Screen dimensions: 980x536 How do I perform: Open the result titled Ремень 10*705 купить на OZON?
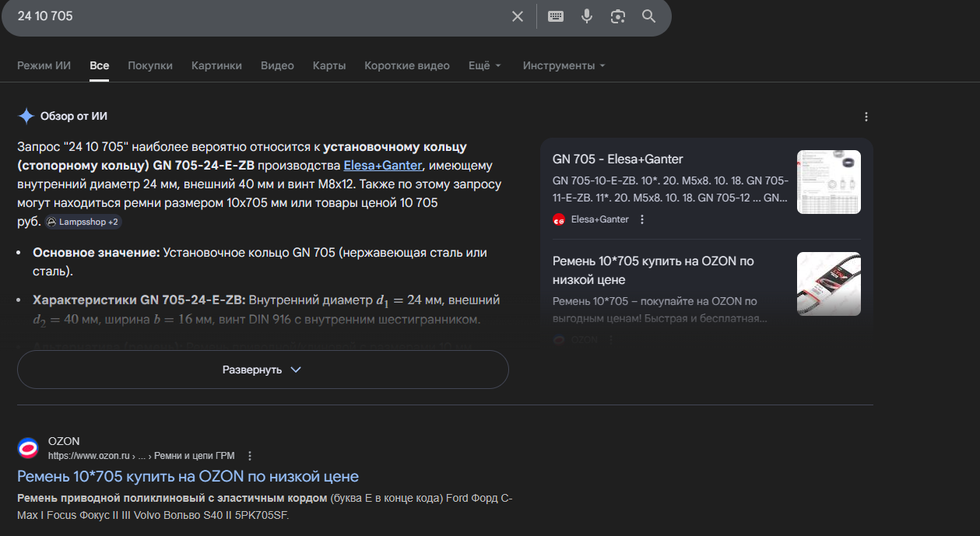(x=188, y=476)
